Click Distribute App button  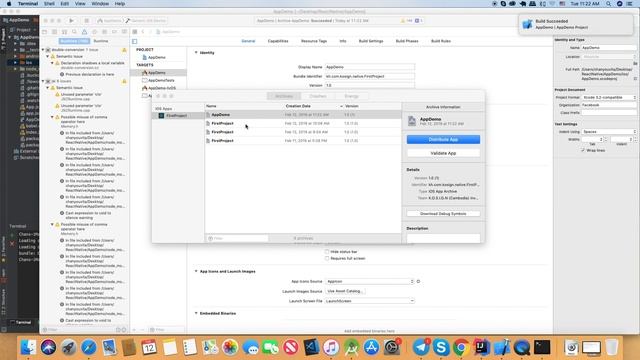coord(443,140)
